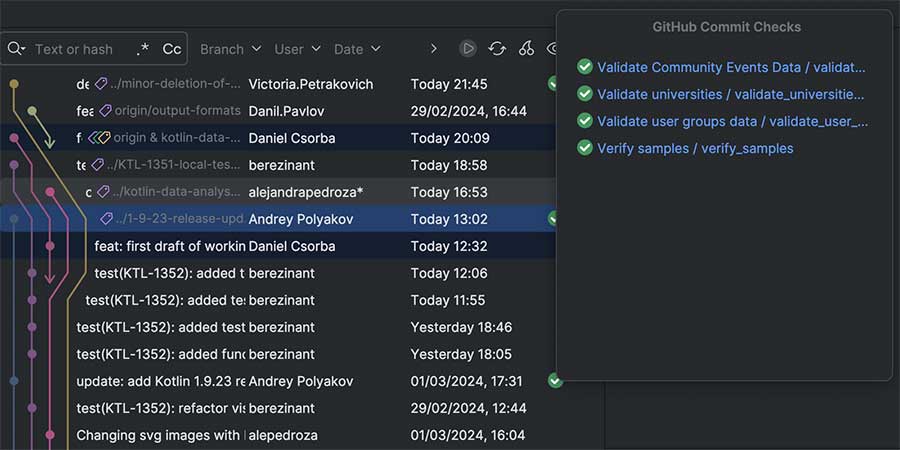Open Verify samples check link

point(695,148)
